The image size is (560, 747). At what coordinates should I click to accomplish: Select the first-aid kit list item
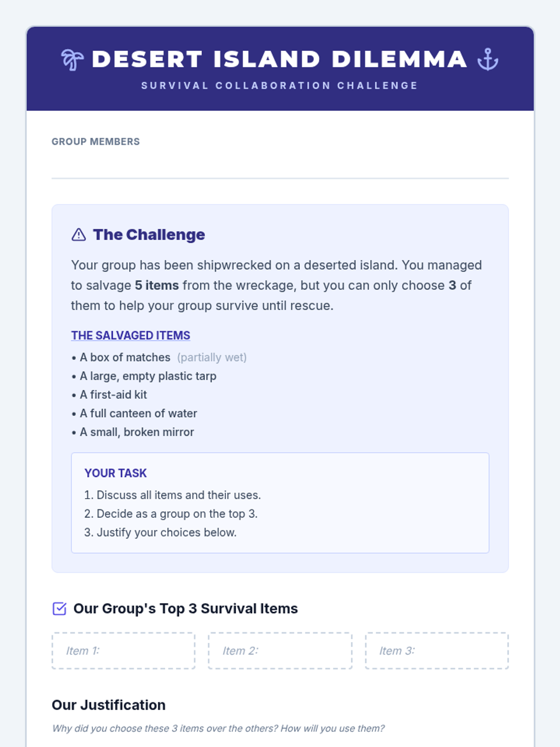tap(113, 395)
